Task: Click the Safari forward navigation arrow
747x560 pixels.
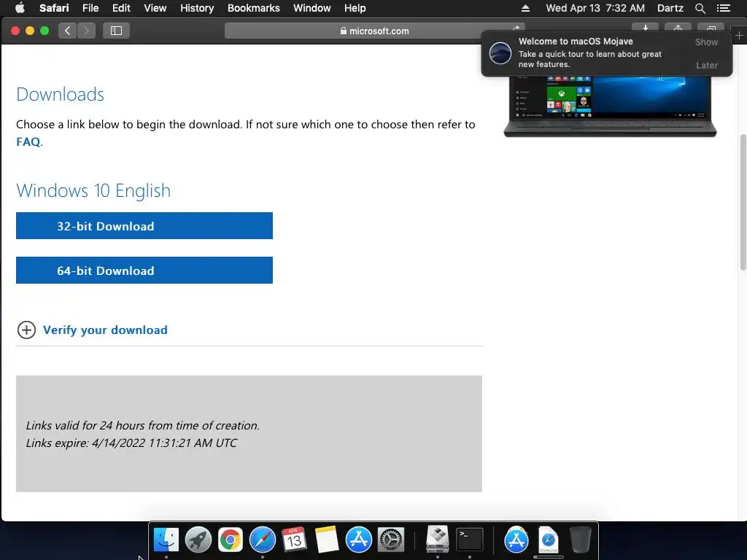Action: tap(86, 31)
